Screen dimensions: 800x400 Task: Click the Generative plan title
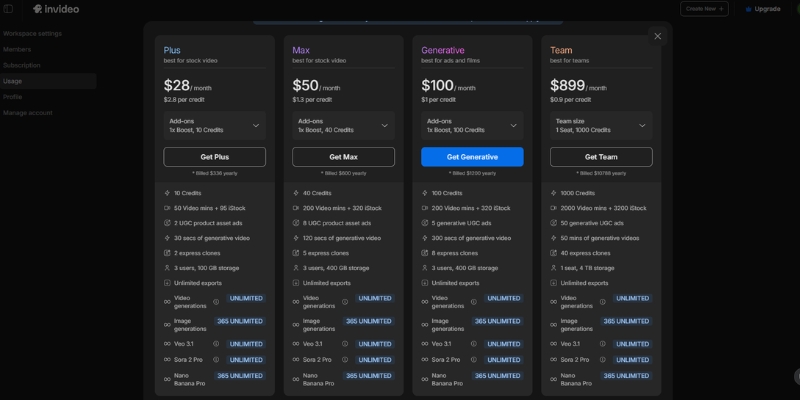[x=443, y=50]
